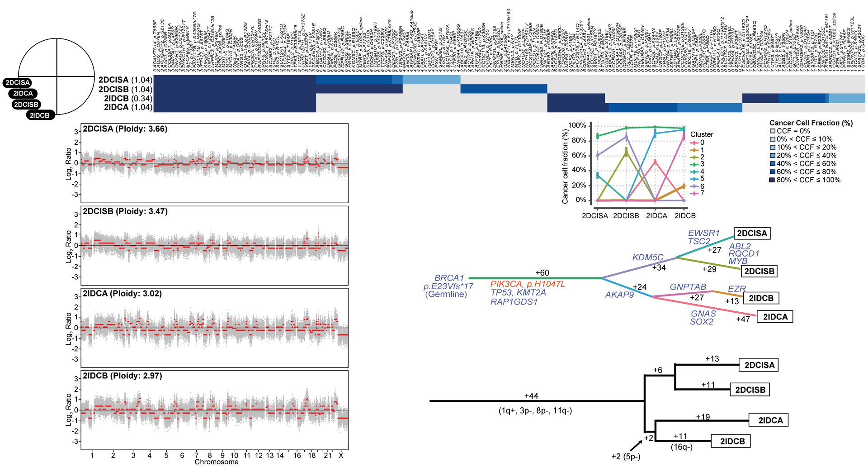868x467 pixels.
Task: Click chromosome 'X' on the bottom axis
Action: (341, 455)
